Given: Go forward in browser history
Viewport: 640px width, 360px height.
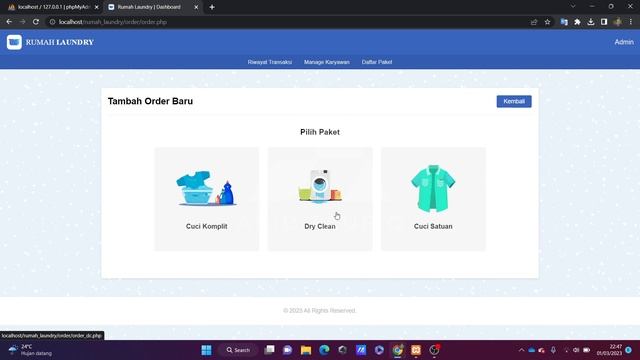Looking at the screenshot, I should tap(22, 22).
